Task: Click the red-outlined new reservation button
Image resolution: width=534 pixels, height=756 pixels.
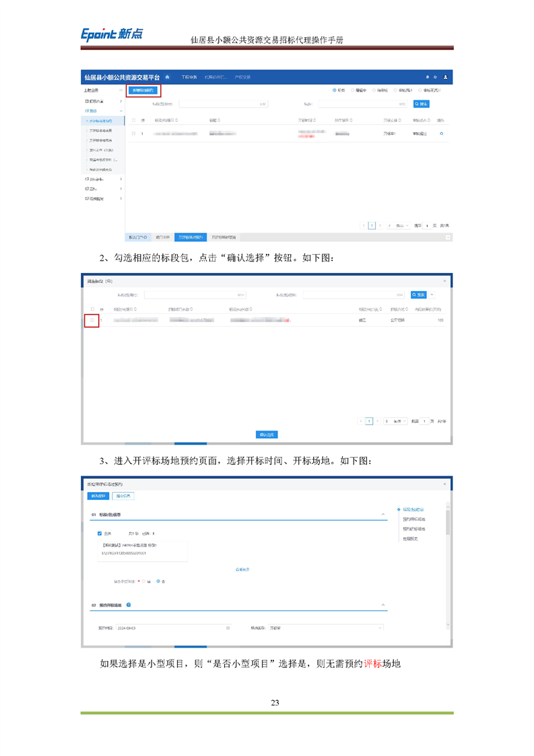Action: click(x=143, y=91)
